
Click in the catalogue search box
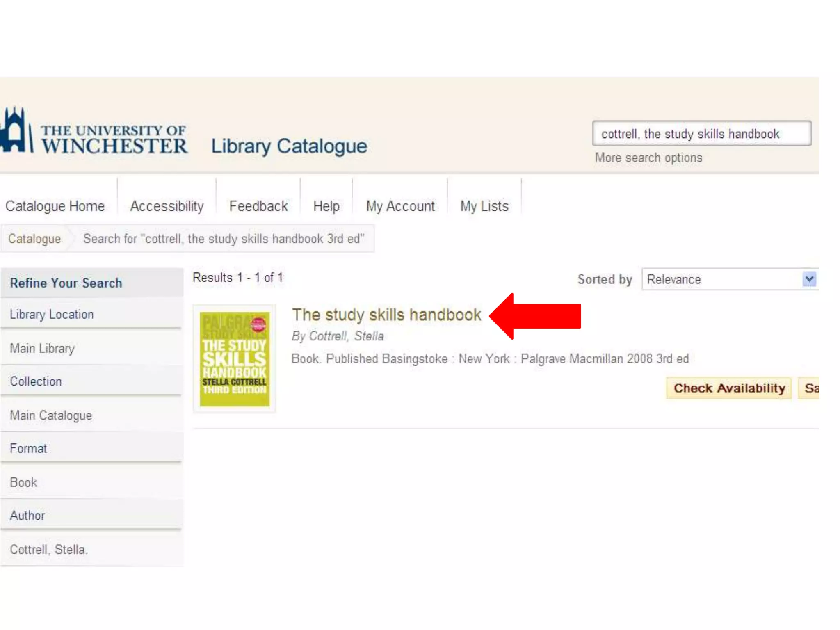point(701,134)
